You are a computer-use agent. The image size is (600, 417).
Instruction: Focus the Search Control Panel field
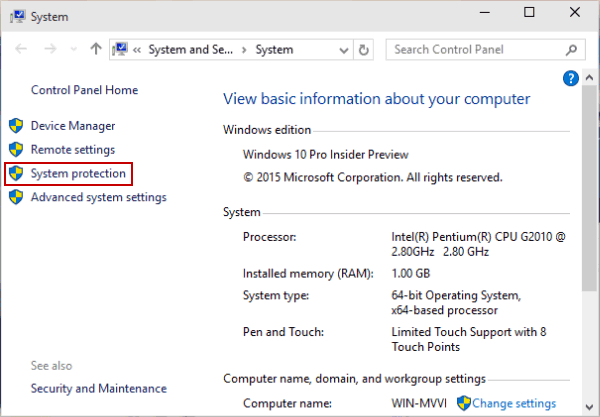[x=475, y=49]
